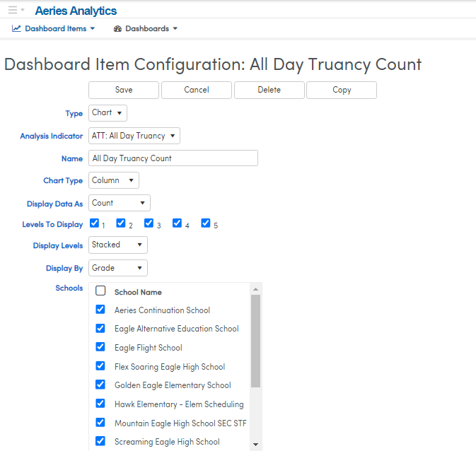Click the School Name column header
Screen dimensions: 476x451
point(138,292)
